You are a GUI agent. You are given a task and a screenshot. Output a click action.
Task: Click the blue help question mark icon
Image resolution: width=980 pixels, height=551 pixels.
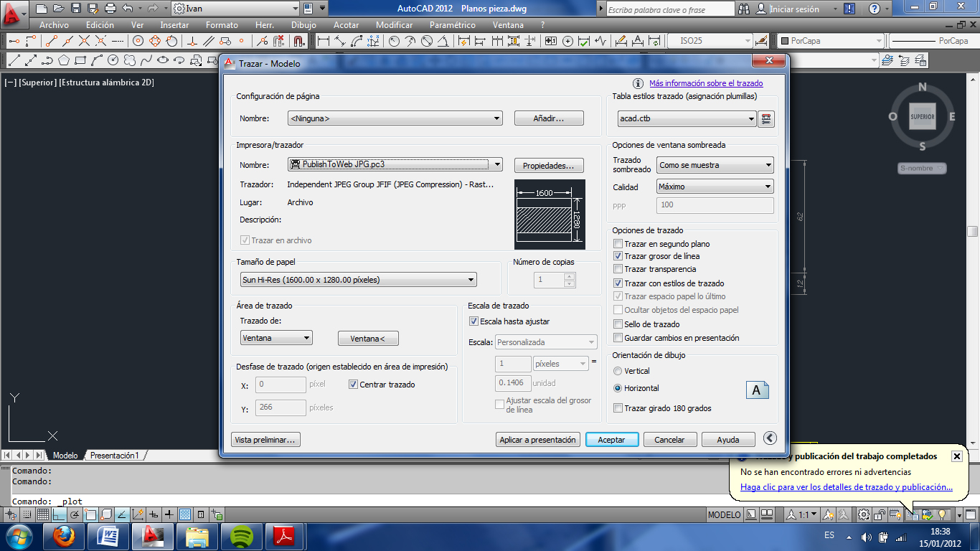[875, 9]
